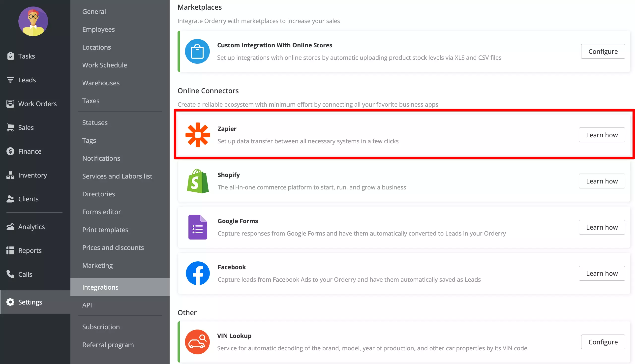Open Locations settings
This screenshot has height=364, width=636.
(x=120, y=47)
